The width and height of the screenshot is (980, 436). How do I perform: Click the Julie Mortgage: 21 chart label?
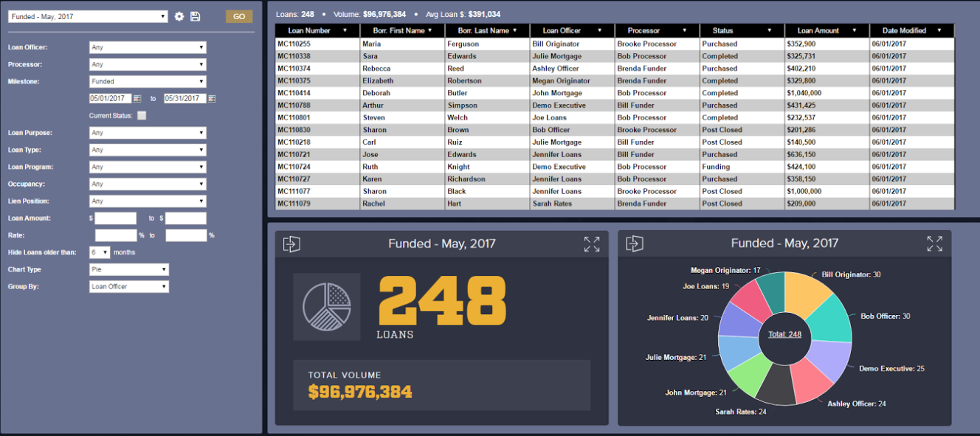coord(676,357)
